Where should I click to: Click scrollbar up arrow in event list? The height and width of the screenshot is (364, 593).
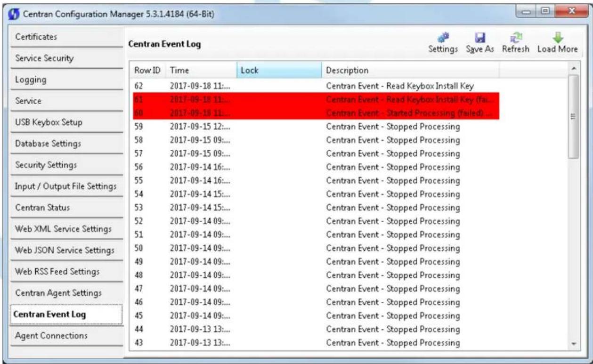[573, 68]
